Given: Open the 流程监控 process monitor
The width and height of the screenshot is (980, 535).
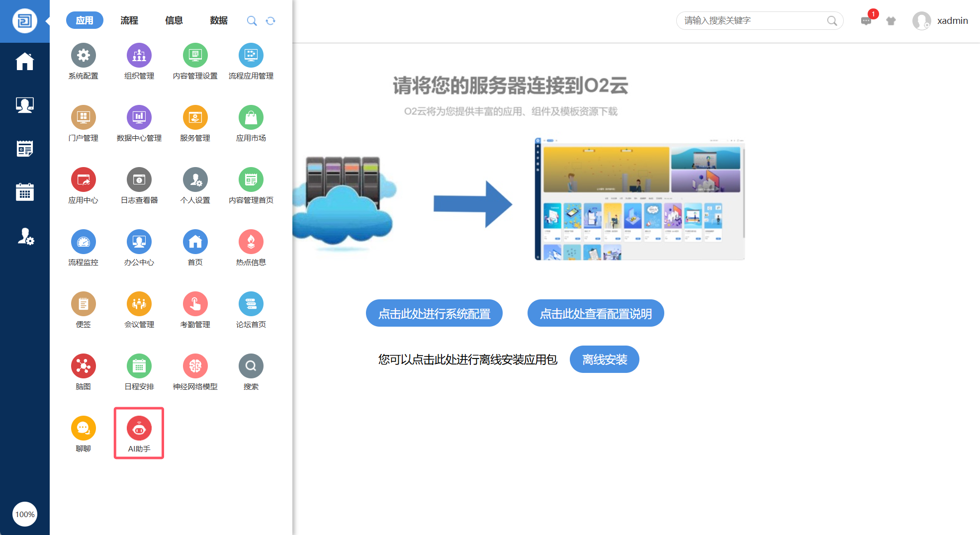Looking at the screenshot, I should coord(84,242).
